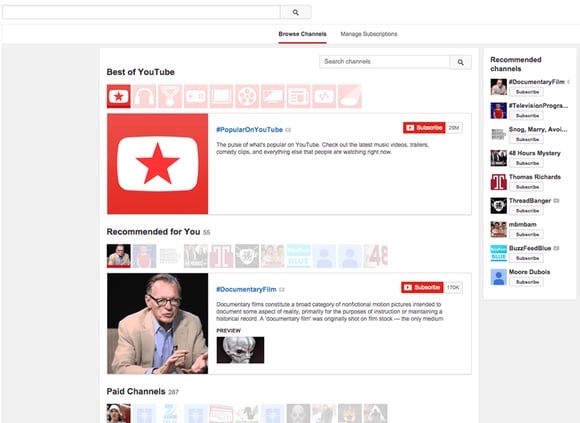
Task: Open #TelevisionProgra... sidebar channel name
Action: [538, 105]
